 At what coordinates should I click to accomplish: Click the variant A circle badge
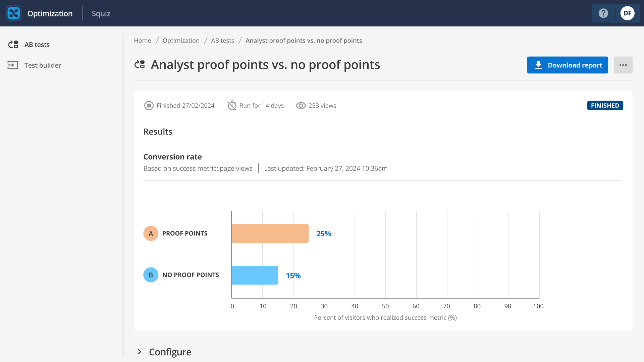click(151, 233)
